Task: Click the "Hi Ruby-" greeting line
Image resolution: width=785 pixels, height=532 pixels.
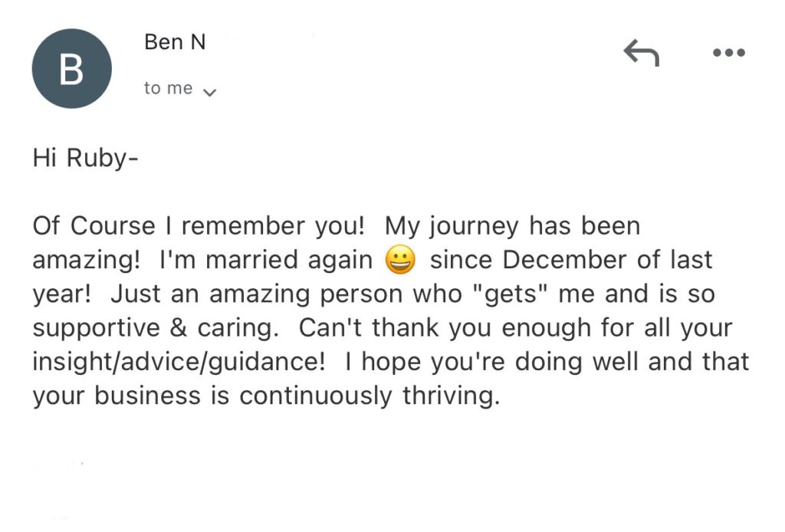Action: pos(85,159)
